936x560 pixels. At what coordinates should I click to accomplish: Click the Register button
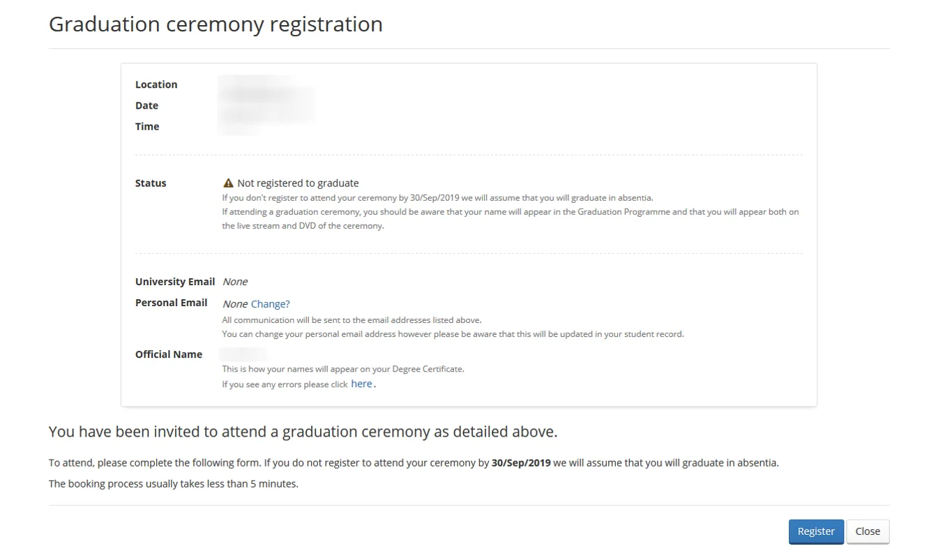click(x=816, y=531)
